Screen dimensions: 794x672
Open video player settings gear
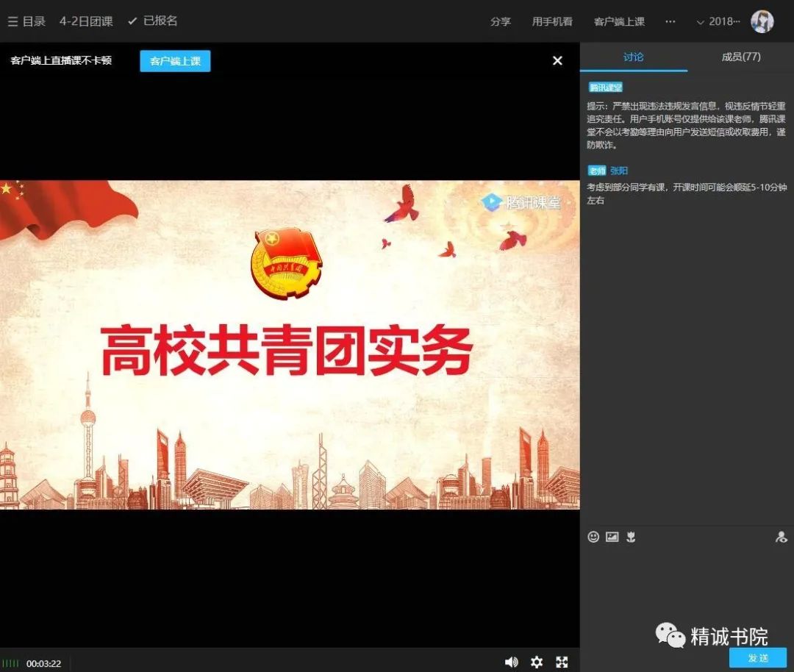[537, 662]
